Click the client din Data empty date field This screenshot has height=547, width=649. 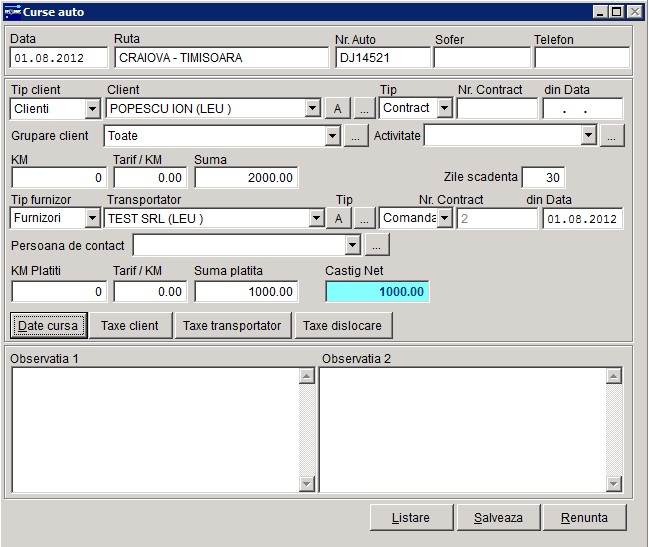(582, 108)
